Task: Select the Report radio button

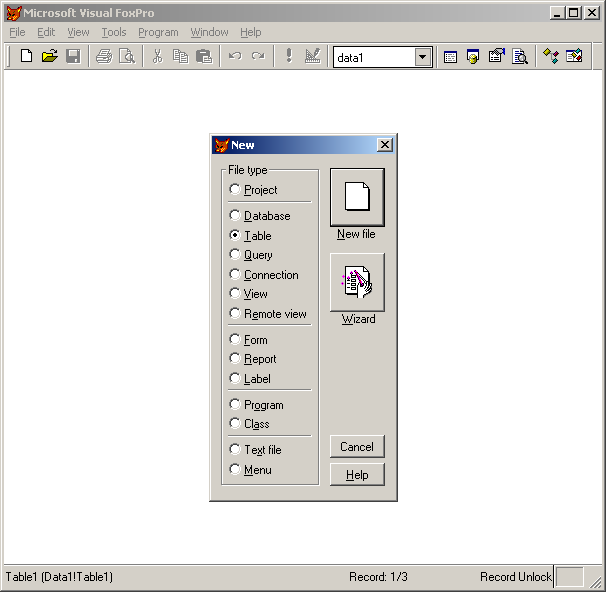Action: [x=235, y=358]
